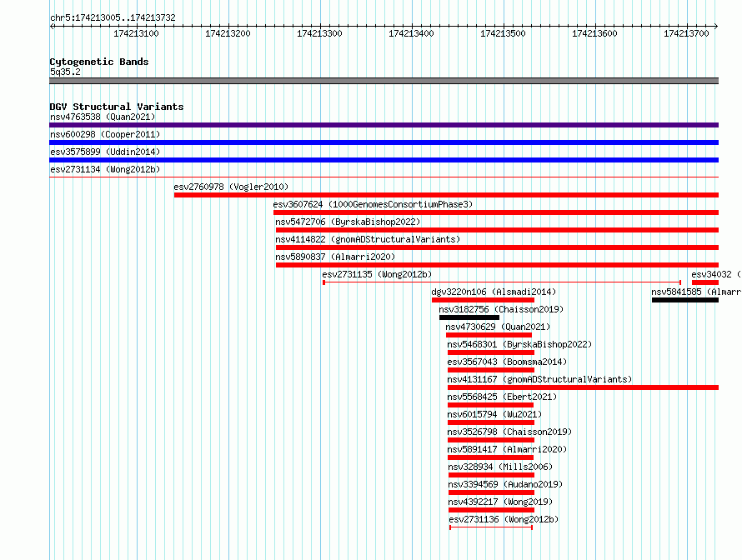
Task: Click the 5q35.2 band label
Action: (x=65, y=72)
